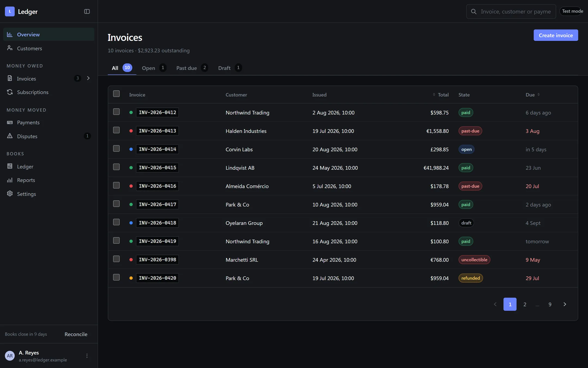Click the Subscriptions refresh icon

tap(10, 92)
